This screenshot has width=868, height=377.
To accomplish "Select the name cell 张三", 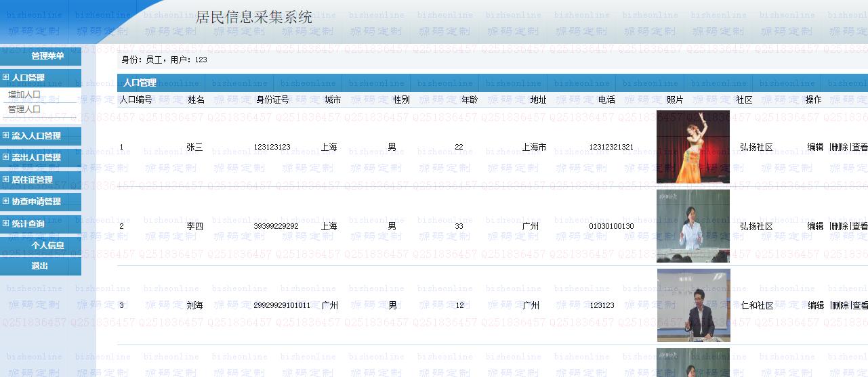I will pyautogui.click(x=194, y=147).
